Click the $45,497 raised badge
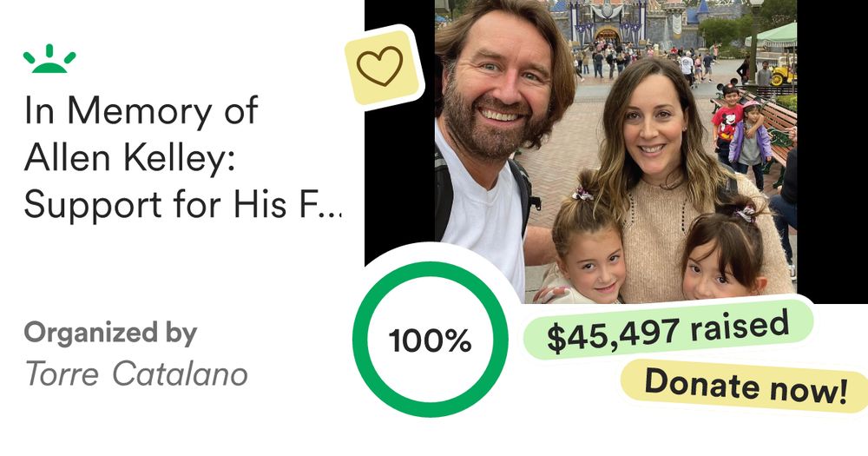 pos(668,330)
